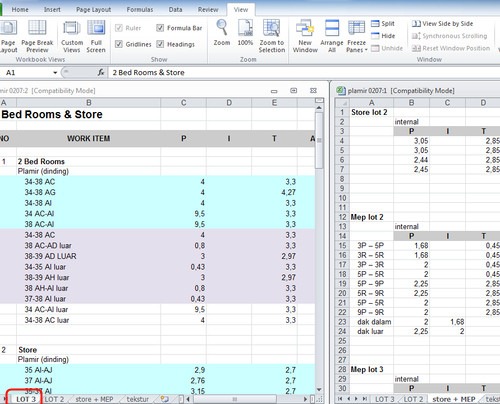Open Custom Views dialog

point(72,36)
